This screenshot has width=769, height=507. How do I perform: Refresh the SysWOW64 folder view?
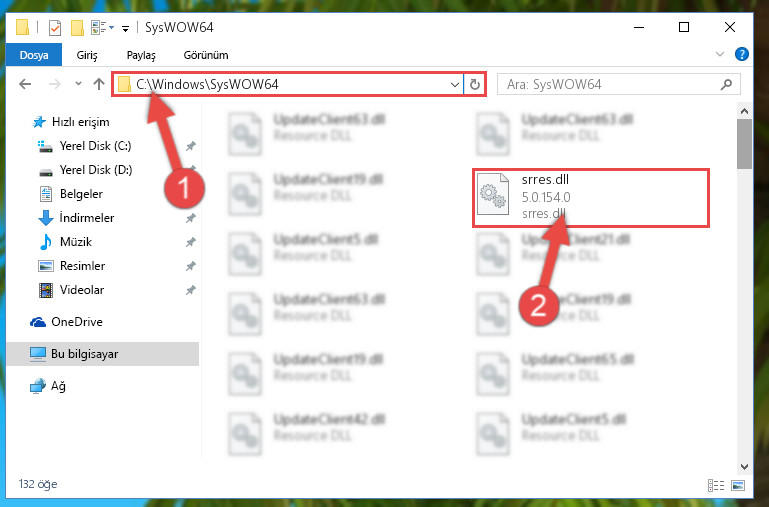pos(474,84)
